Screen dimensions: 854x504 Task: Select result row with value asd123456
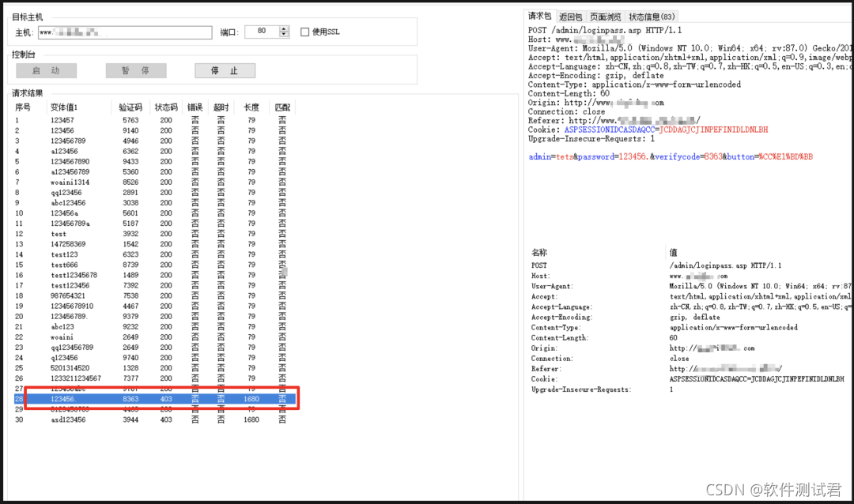click(155, 419)
